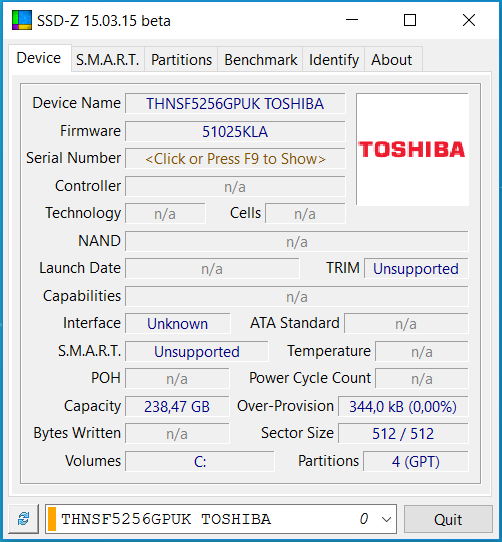Click the Toshiba logo image
Viewport: 502px width, 542px height.
(412, 149)
